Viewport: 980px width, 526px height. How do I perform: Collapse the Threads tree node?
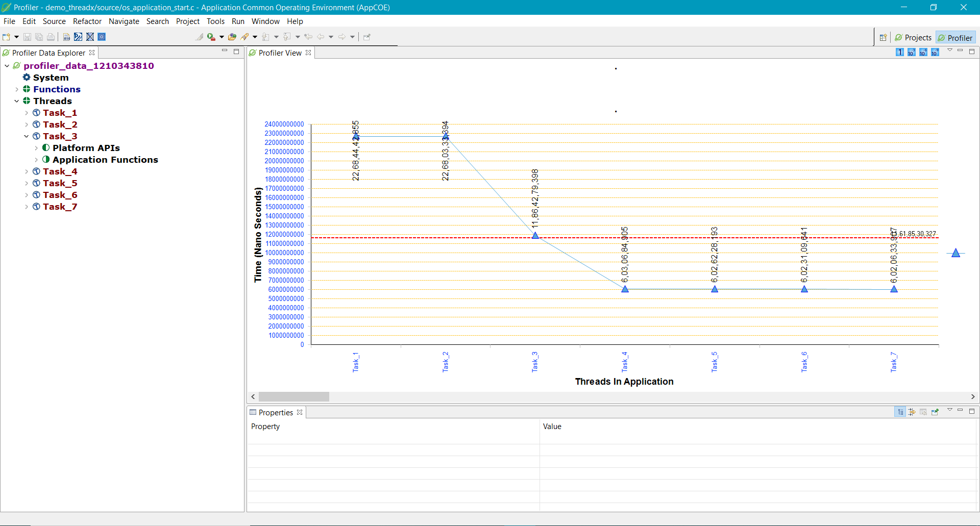click(x=17, y=101)
